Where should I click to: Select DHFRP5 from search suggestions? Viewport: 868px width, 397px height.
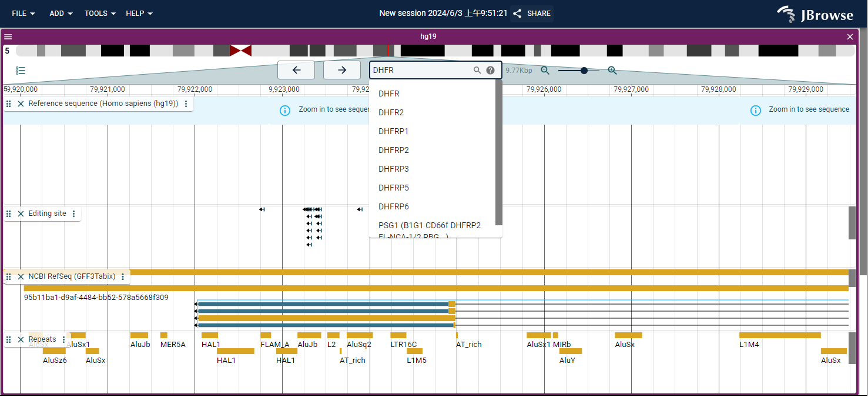pyautogui.click(x=433, y=188)
